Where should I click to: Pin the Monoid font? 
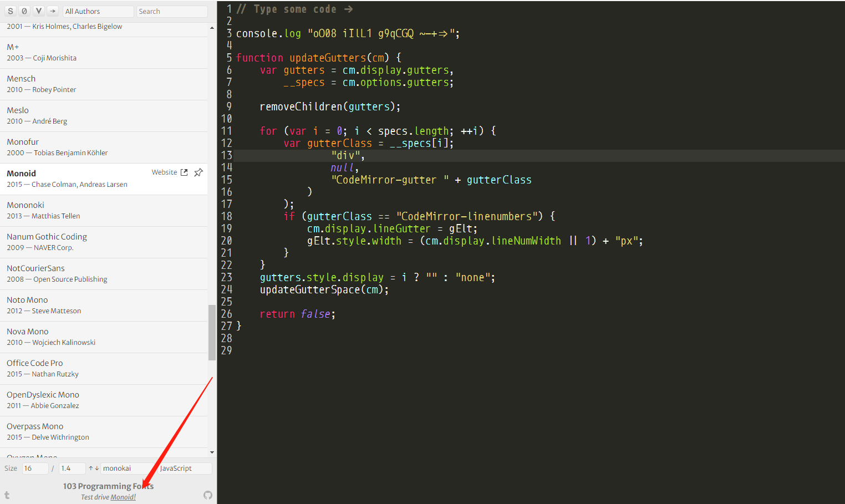198,172
